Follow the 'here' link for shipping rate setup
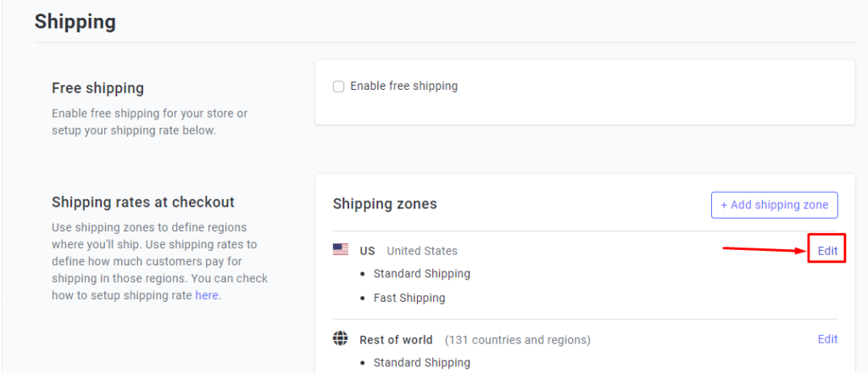This screenshot has height=373, width=868. 207,296
